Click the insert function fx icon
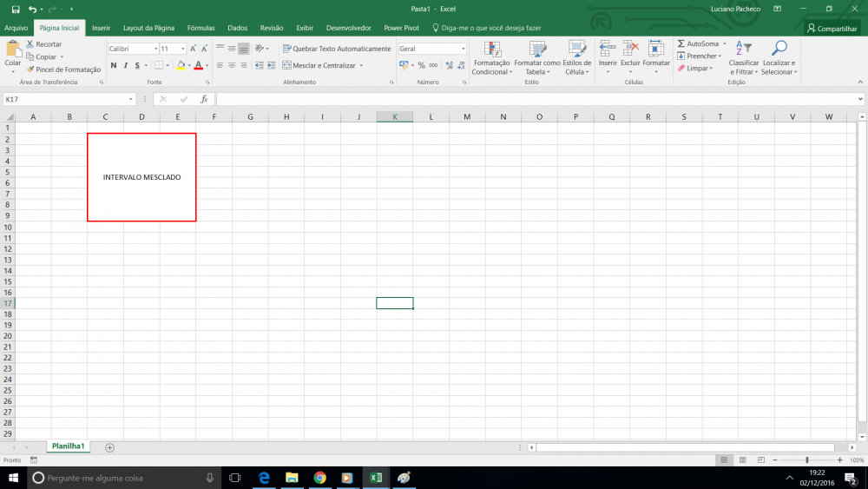The image size is (868, 489). (x=204, y=99)
